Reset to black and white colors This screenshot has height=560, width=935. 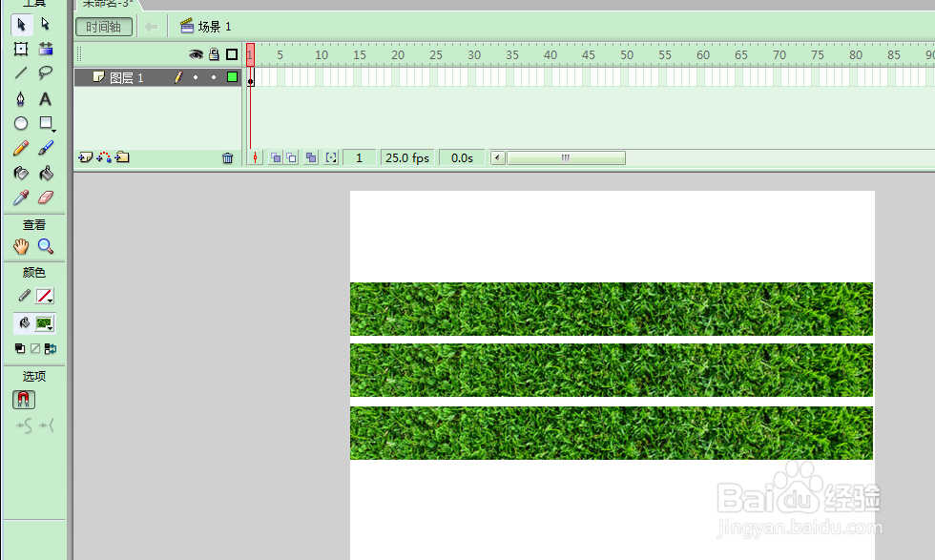tap(20, 349)
